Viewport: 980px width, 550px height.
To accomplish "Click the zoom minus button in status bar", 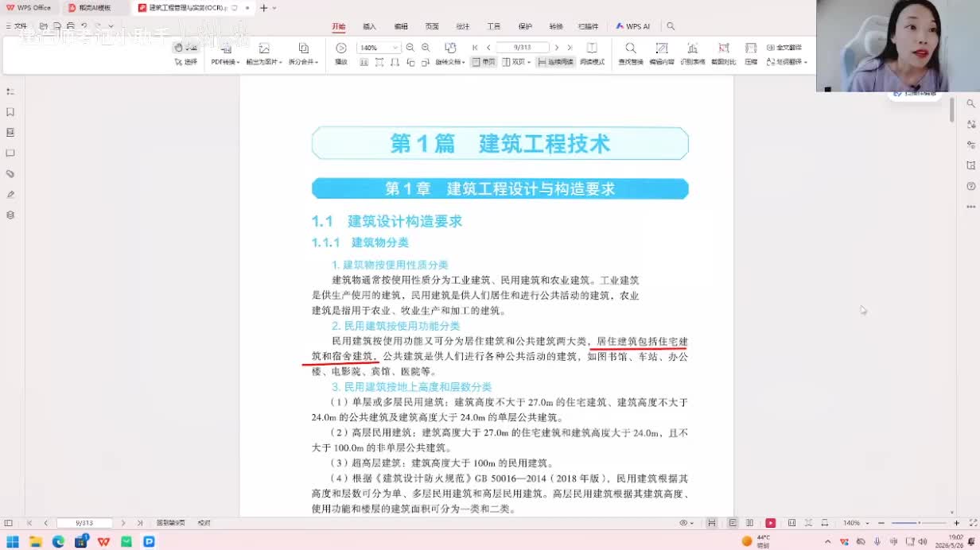I will [881, 523].
